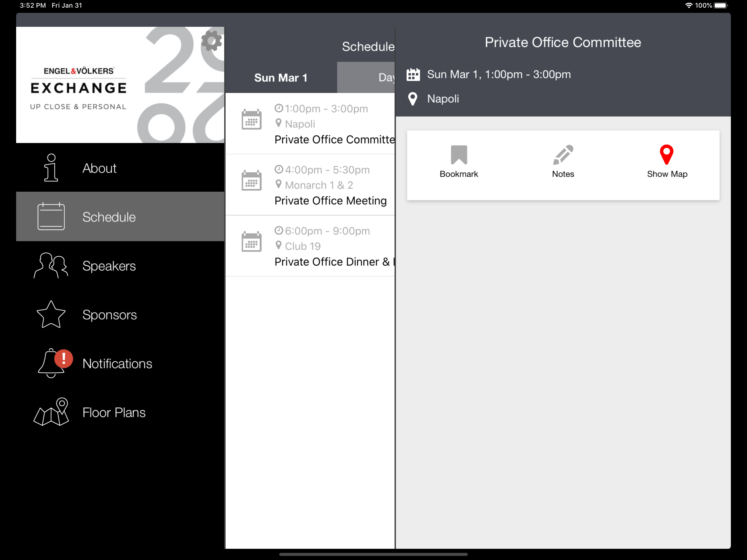Click the Club 19 location text
This screenshot has height=560, width=747.
click(303, 246)
